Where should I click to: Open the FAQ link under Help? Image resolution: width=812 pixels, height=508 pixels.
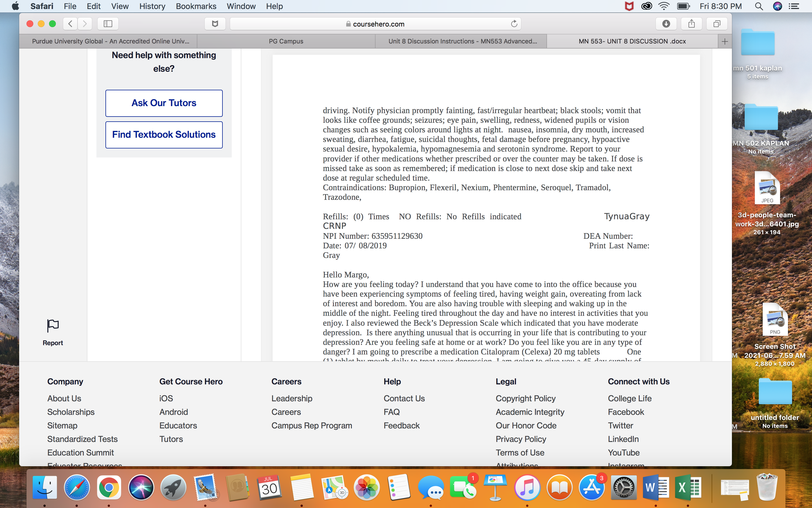pos(392,412)
